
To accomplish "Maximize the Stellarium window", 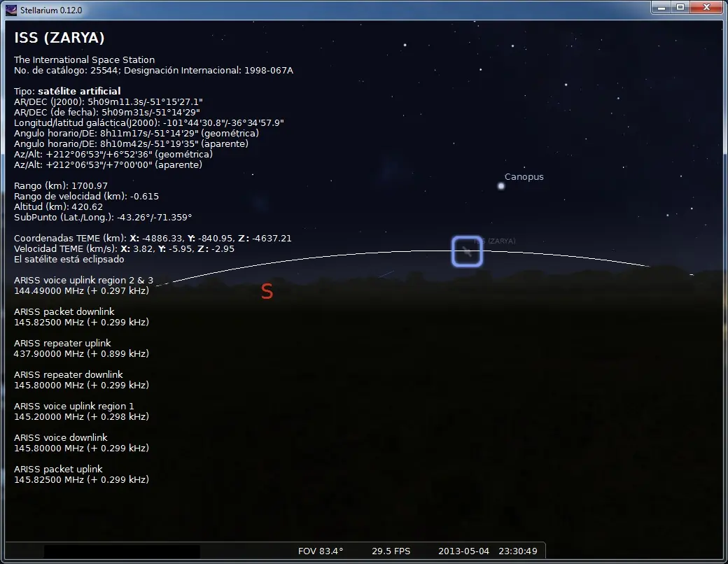I will (680, 8).
